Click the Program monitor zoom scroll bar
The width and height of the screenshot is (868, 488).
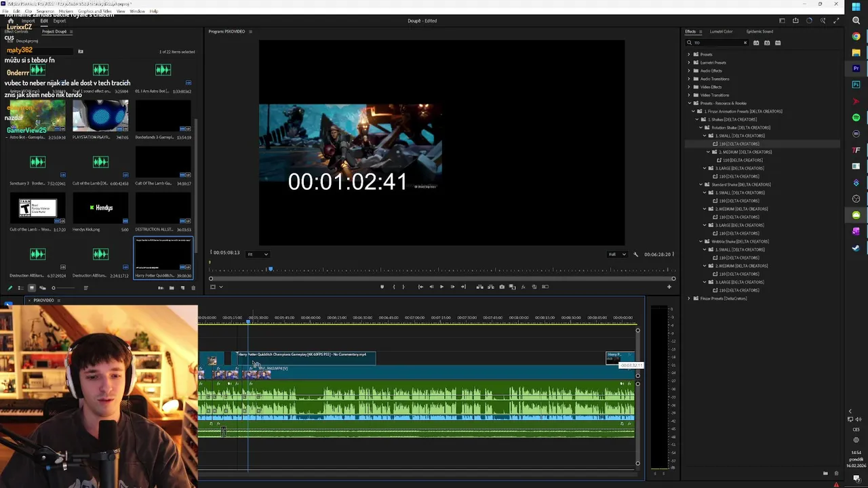441,279
